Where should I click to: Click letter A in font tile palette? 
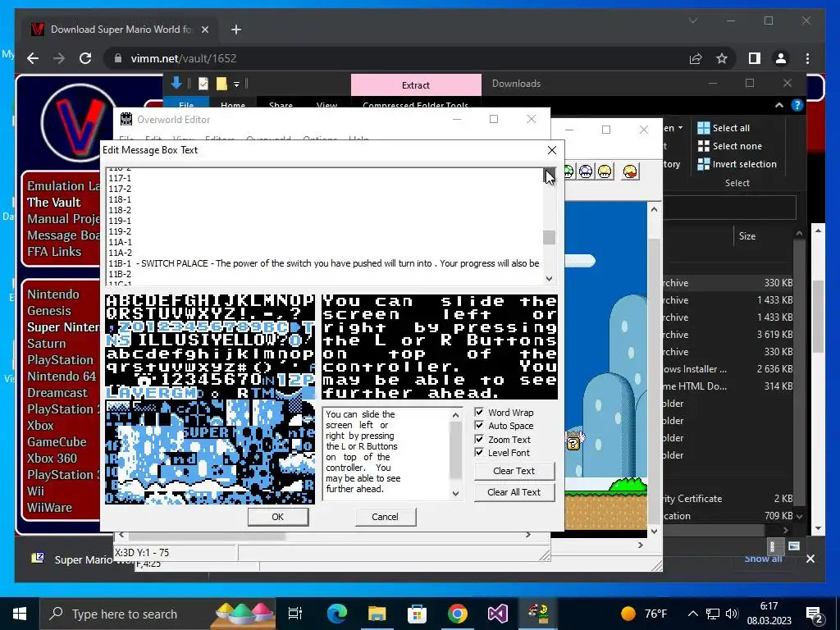(111, 300)
